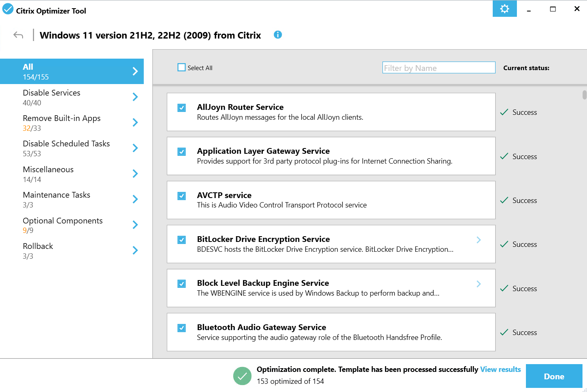Open the Miscellaneous category
This screenshot has height=392, width=587.
click(x=72, y=174)
